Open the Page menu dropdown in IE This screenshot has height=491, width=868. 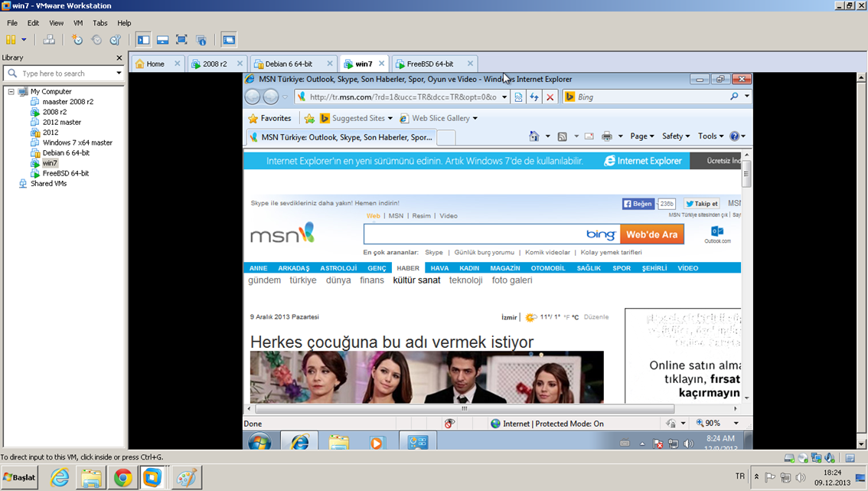[642, 136]
